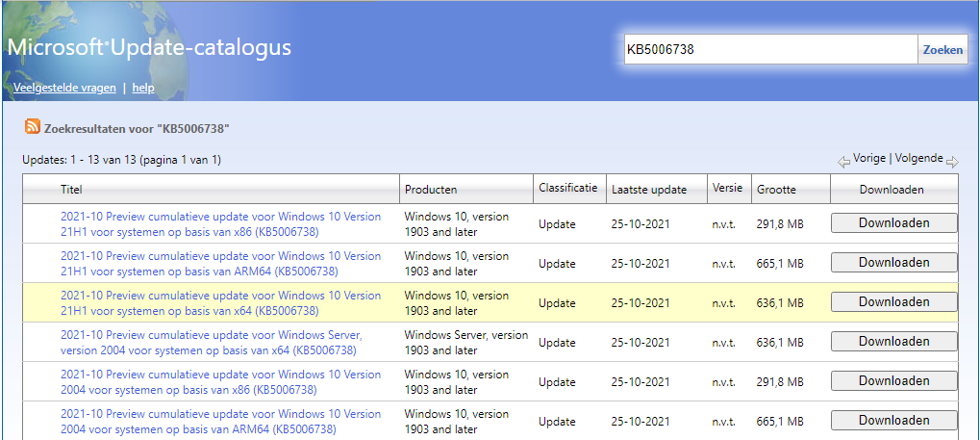Click 636,1 MB size in 21H1 x64 row

(x=780, y=303)
